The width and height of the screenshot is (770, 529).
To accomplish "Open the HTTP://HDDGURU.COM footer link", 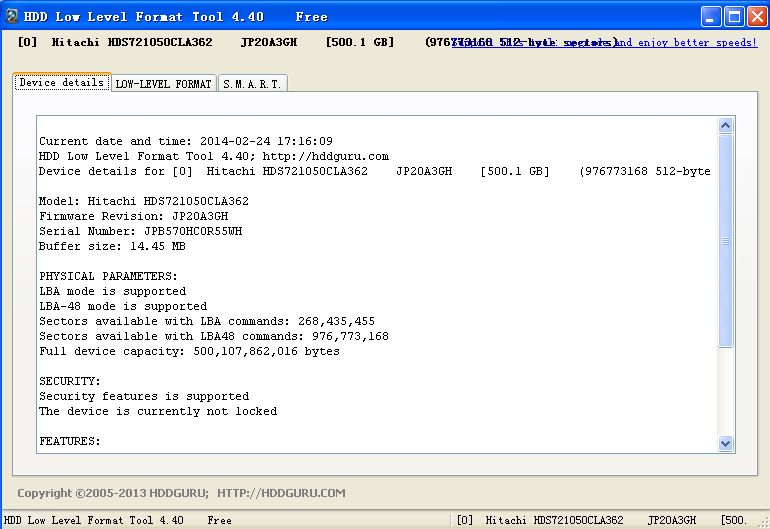I will (x=281, y=493).
